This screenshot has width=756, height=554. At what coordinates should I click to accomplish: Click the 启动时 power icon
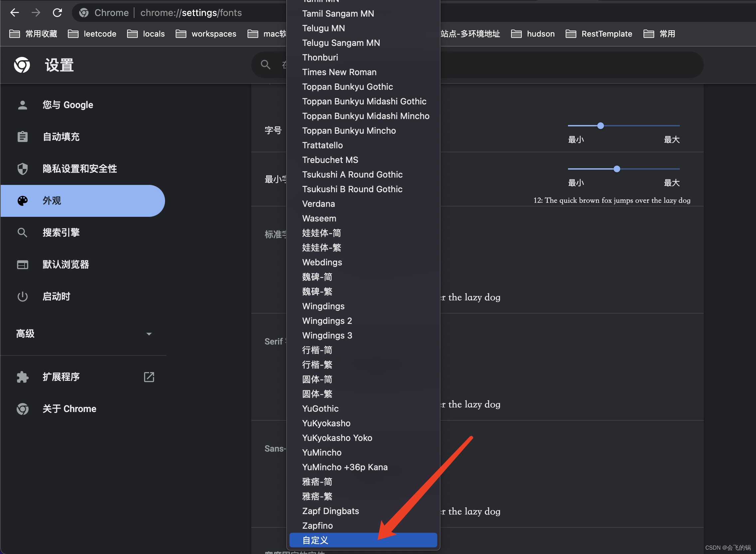pos(23,296)
